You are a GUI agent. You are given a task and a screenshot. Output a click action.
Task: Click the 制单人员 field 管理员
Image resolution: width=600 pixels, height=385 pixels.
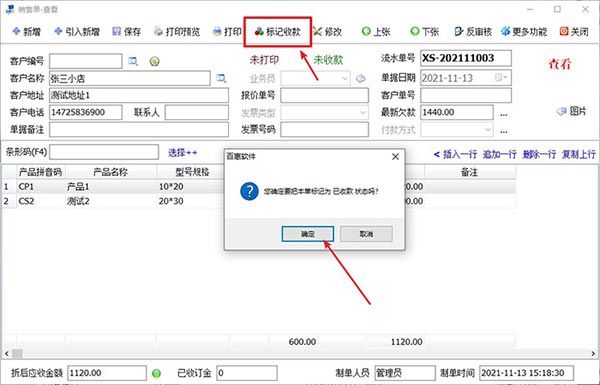[x=405, y=373]
